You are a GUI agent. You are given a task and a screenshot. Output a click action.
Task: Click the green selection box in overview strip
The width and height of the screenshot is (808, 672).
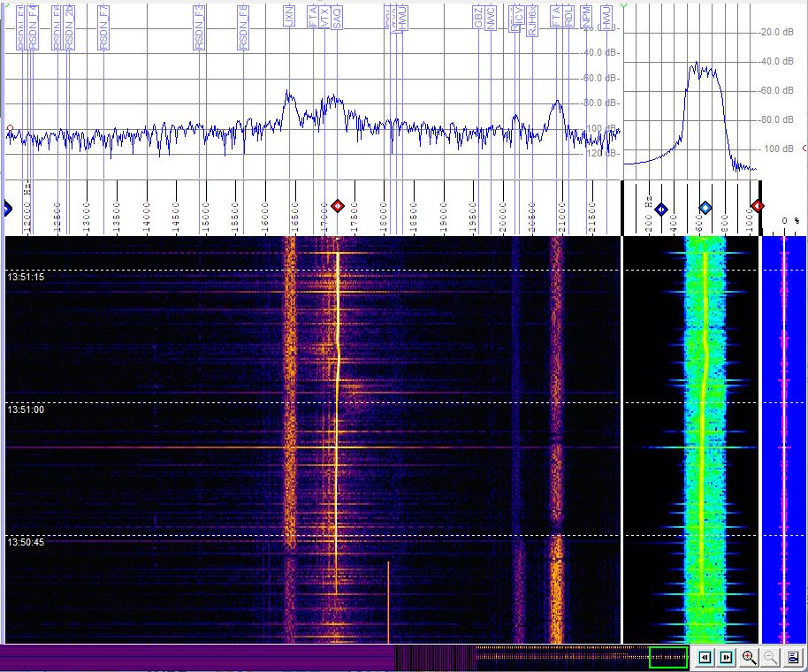tap(667, 657)
